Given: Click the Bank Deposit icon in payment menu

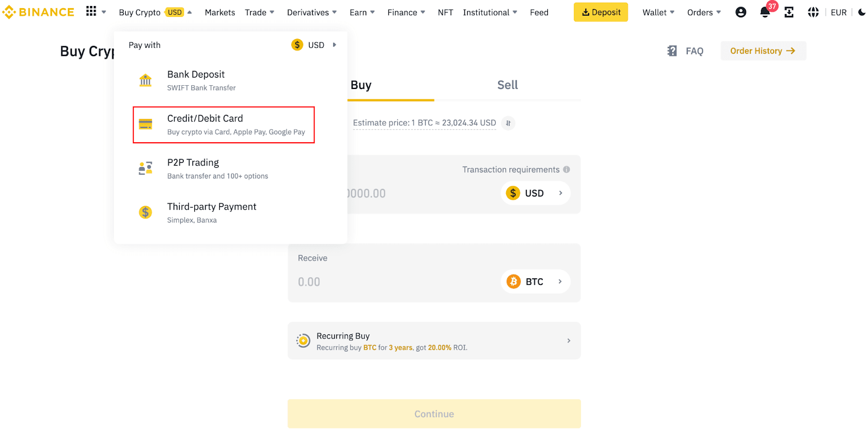Looking at the screenshot, I should [x=145, y=80].
